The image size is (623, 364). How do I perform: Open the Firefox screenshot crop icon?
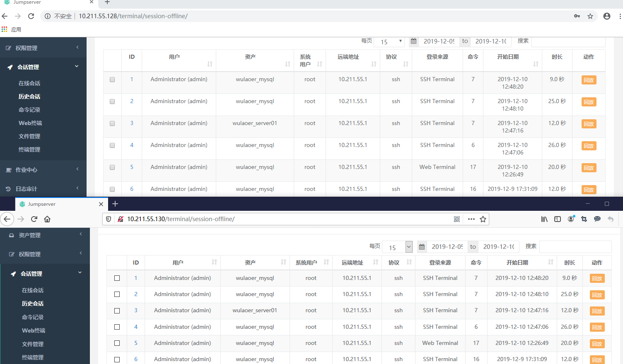click(584, 219)
